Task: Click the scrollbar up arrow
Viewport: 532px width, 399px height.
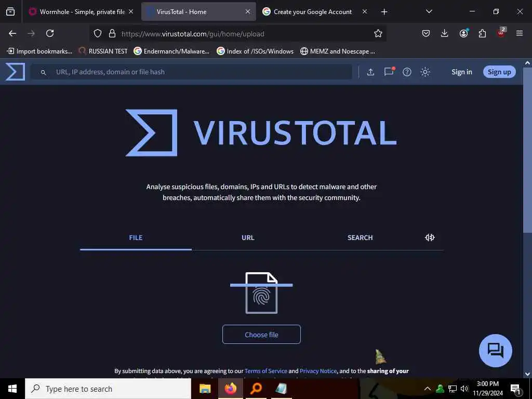Action: point(527,63)
